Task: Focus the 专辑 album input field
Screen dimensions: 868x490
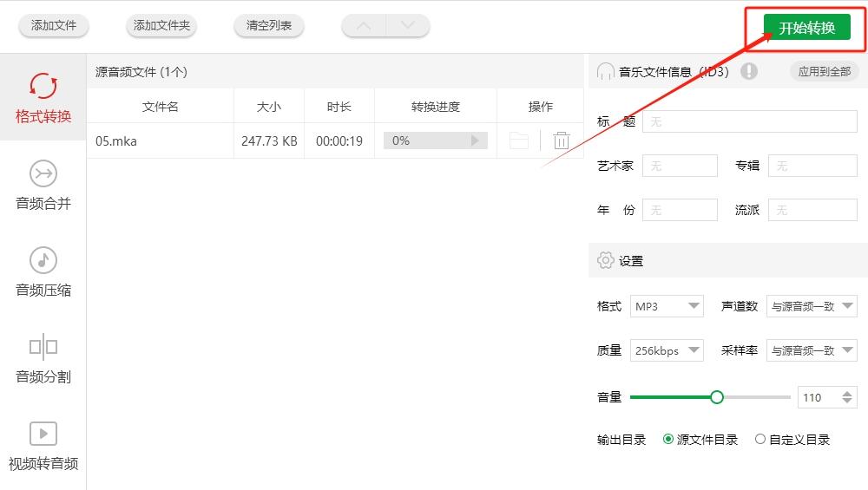Action: (x=812, y=166)
